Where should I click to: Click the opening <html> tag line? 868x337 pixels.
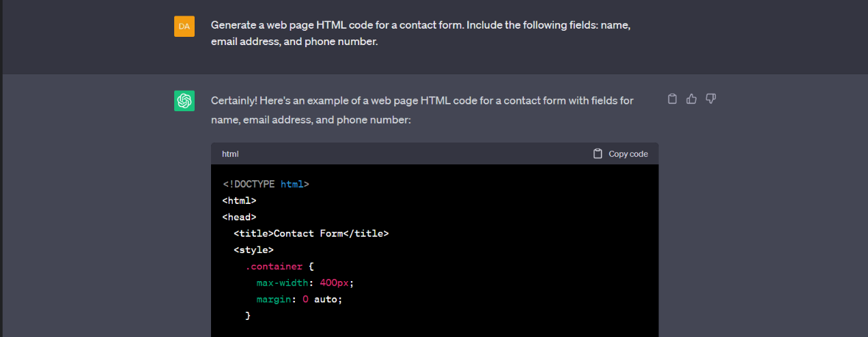pos(240,201)
